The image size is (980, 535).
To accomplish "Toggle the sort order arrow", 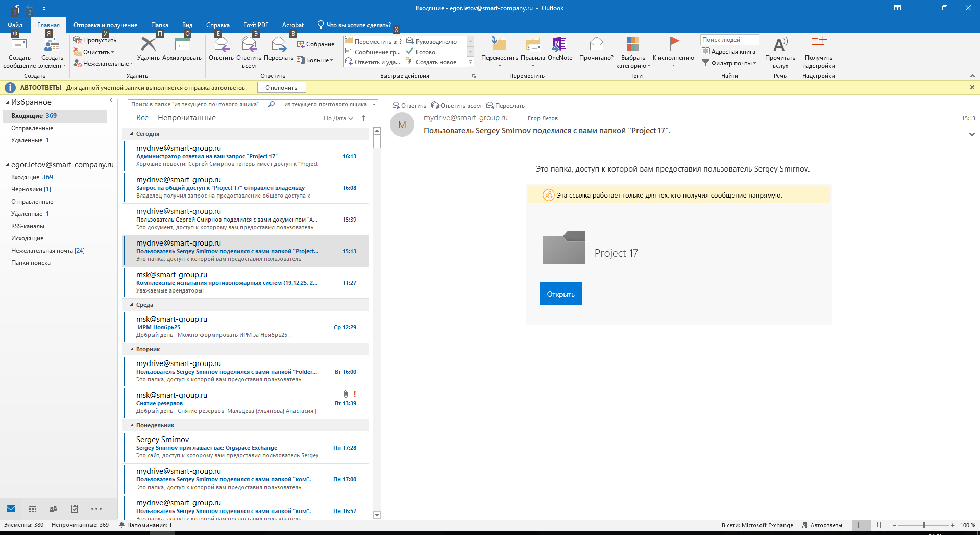I will tap(363, 118).
